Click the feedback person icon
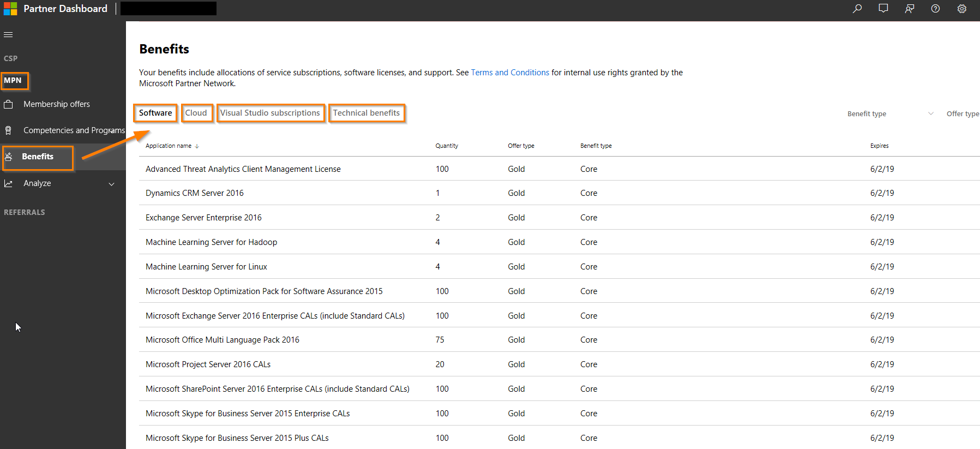The image size is (980, 449). pos(910,9)
